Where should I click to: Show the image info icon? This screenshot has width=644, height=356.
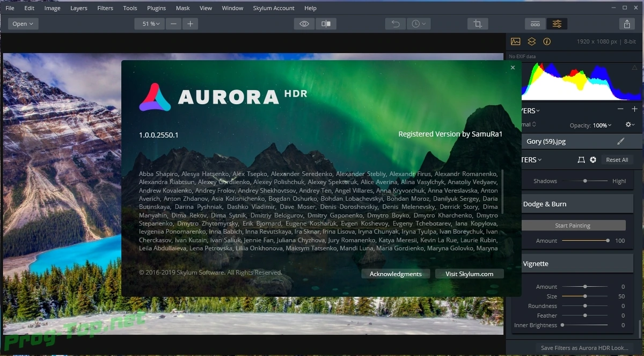(x=547, y=41)
